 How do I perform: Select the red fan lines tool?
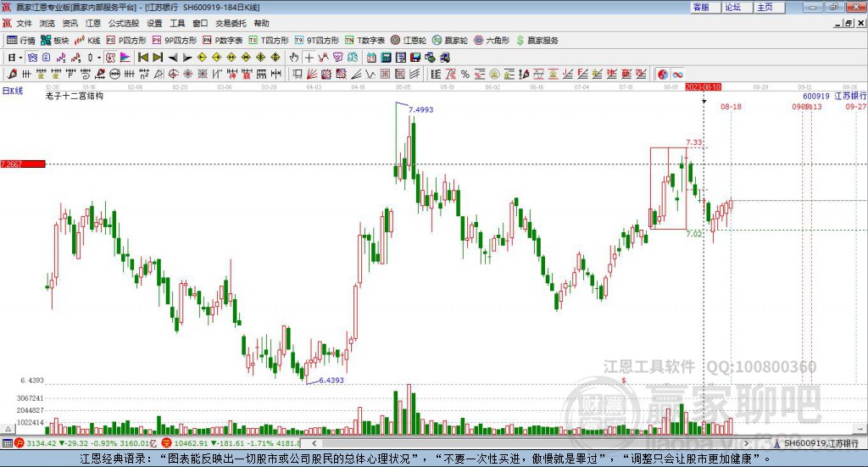(312, 74)
